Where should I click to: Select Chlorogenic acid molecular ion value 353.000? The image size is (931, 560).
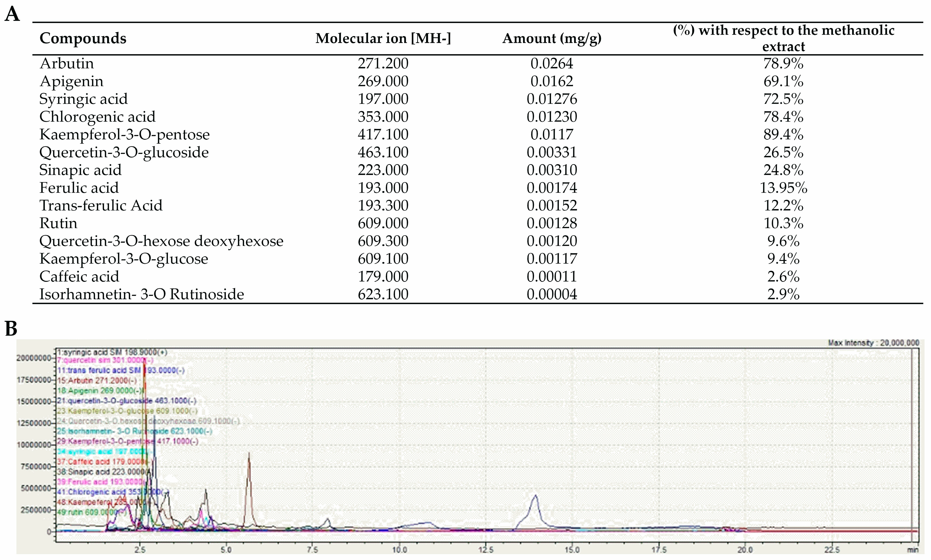pos(383,117)
